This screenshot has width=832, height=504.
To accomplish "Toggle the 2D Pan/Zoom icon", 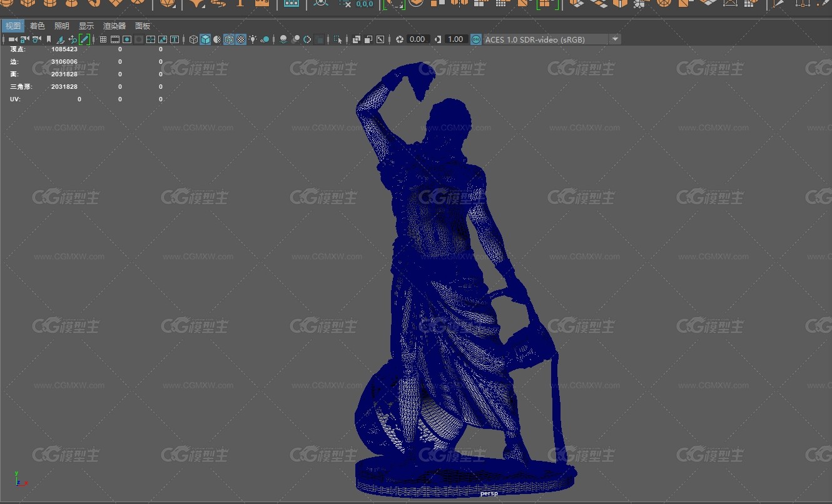I will tap(73, 39).
